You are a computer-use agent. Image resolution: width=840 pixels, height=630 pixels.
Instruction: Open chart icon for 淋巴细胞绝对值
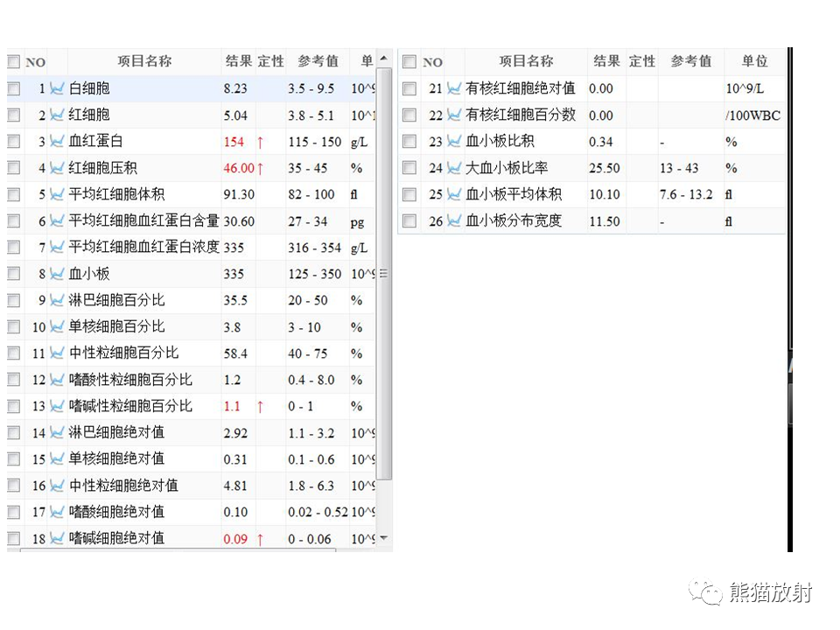point(57,432)
